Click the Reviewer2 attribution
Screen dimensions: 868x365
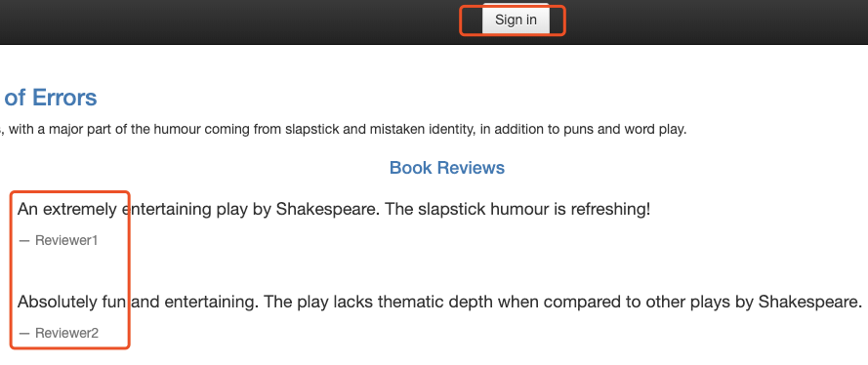[67, 333]
